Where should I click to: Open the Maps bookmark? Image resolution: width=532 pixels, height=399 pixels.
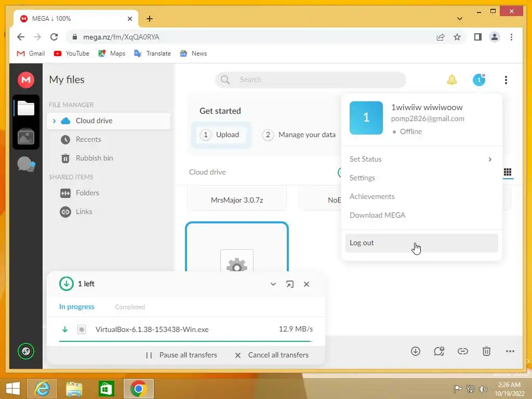[112, 54]
